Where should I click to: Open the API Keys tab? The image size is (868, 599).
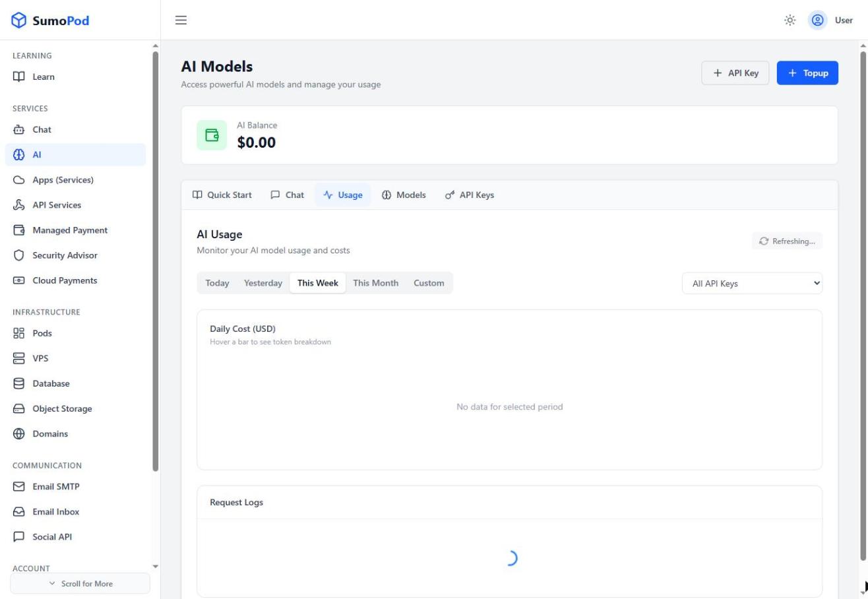tap(470, 195)
